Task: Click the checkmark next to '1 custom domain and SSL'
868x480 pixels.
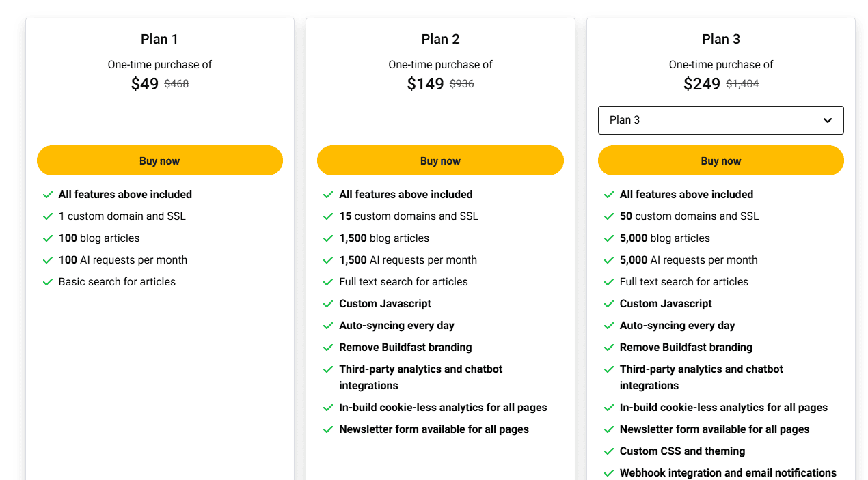Action: point(48,216)
